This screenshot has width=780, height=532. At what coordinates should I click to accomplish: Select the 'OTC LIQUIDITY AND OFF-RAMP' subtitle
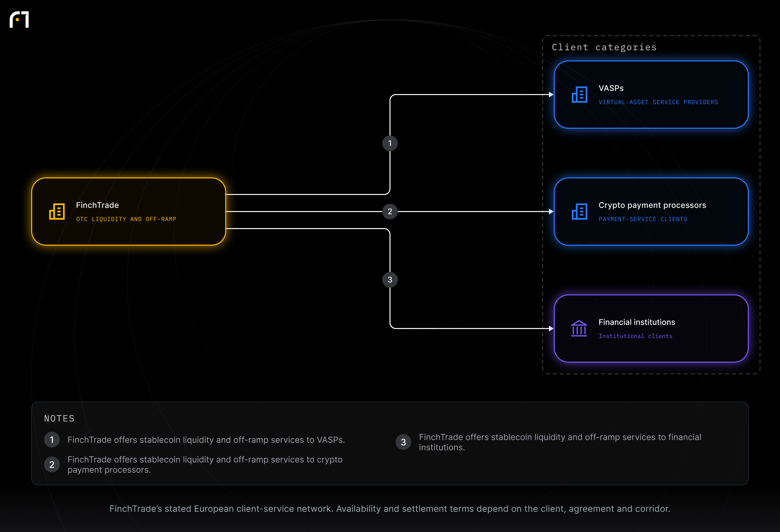pos(126,219)
